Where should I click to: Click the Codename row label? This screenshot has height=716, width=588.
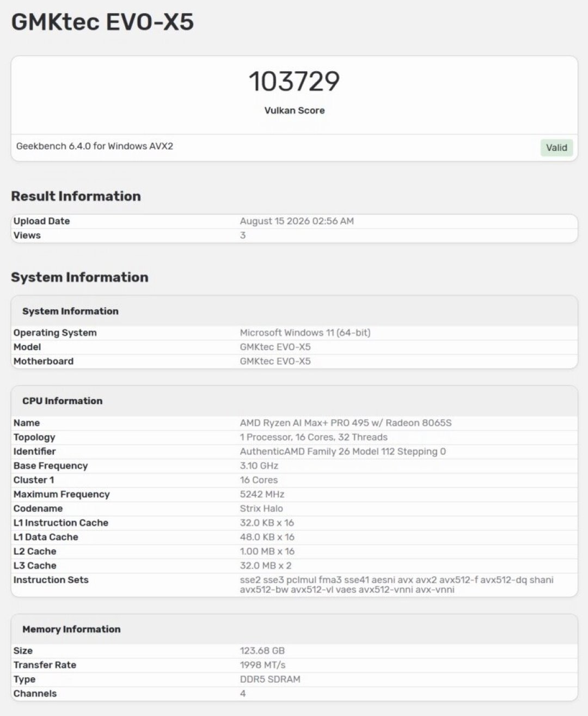coord(38,509)
